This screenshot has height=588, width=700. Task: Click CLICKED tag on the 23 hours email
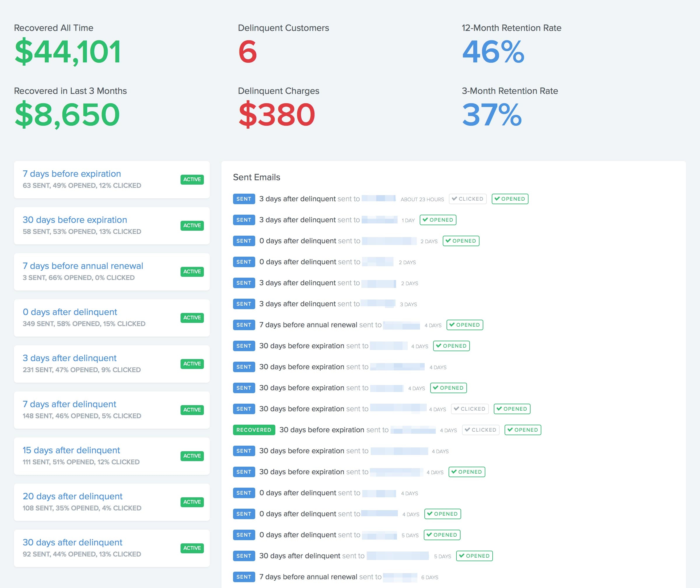[x=467, y=199]
